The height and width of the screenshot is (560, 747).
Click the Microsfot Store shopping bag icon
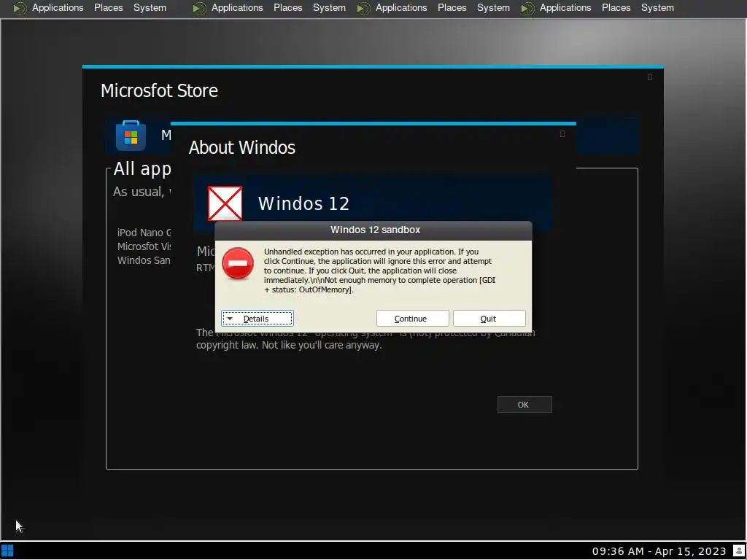click(131, 136)
